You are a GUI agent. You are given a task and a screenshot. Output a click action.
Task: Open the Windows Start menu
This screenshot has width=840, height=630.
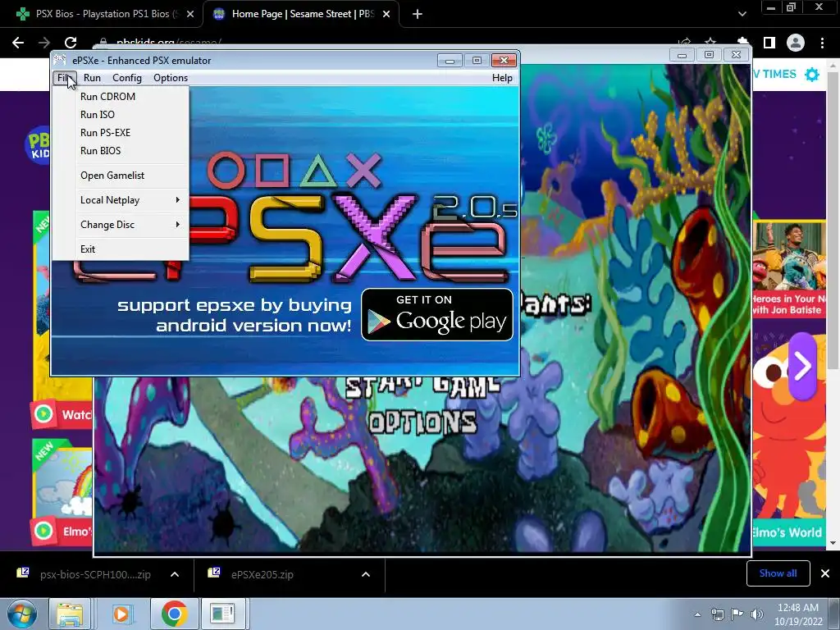coord(22,614)
